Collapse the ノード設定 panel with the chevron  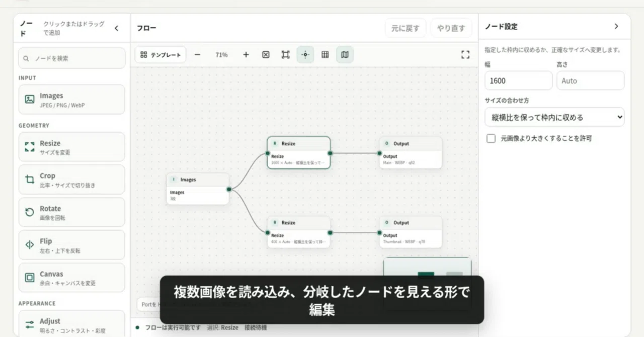pyautogui.click(x=616, y=27)
